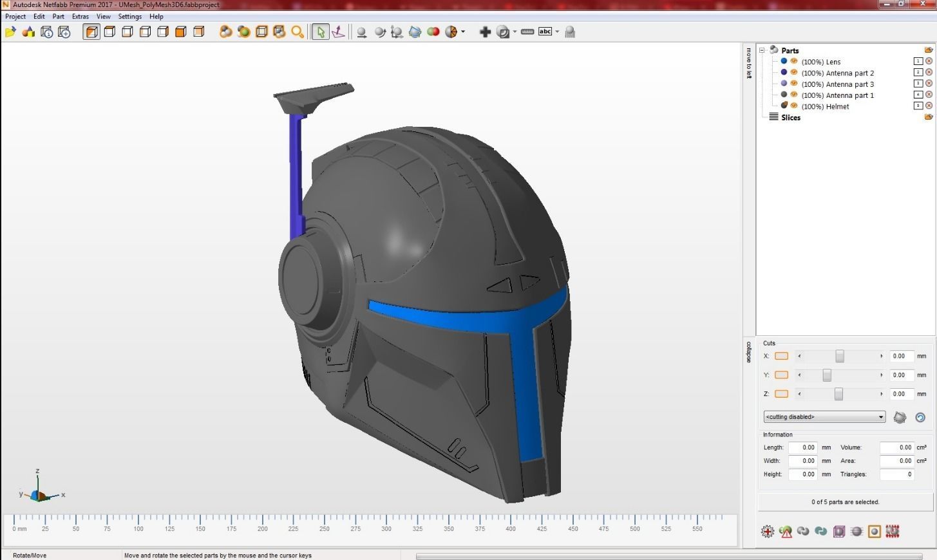Click the 'collapse' panel tab

[x=749, y=352]
